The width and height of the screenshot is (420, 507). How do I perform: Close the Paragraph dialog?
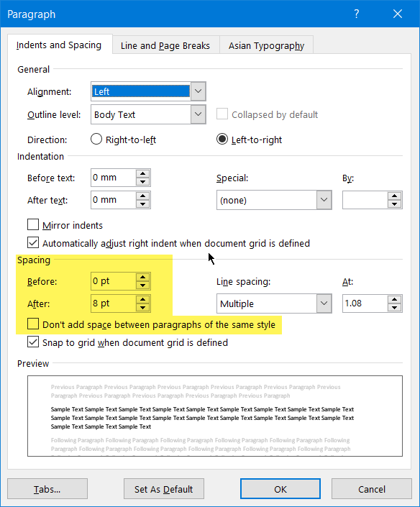point(398,14)
